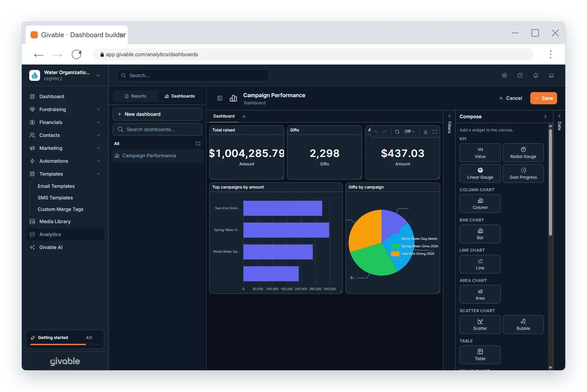587x392 pixels.
Task: Select the Total raised widget title
Action: [x=224, y=130]
